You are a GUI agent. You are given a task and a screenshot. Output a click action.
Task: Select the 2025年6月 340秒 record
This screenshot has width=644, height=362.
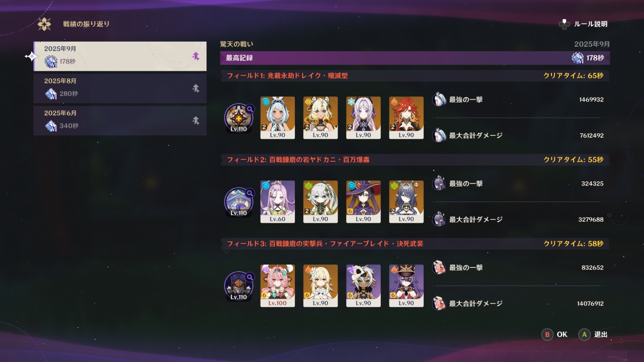(x=120, y=120)
